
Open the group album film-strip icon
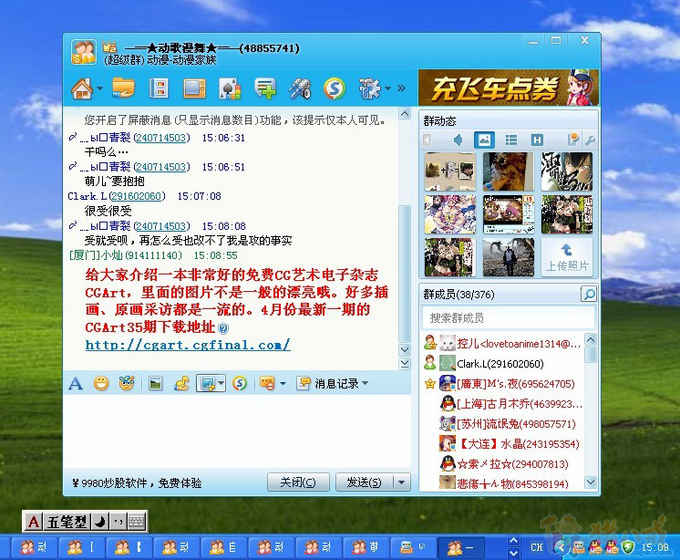[x=159, y=88]
